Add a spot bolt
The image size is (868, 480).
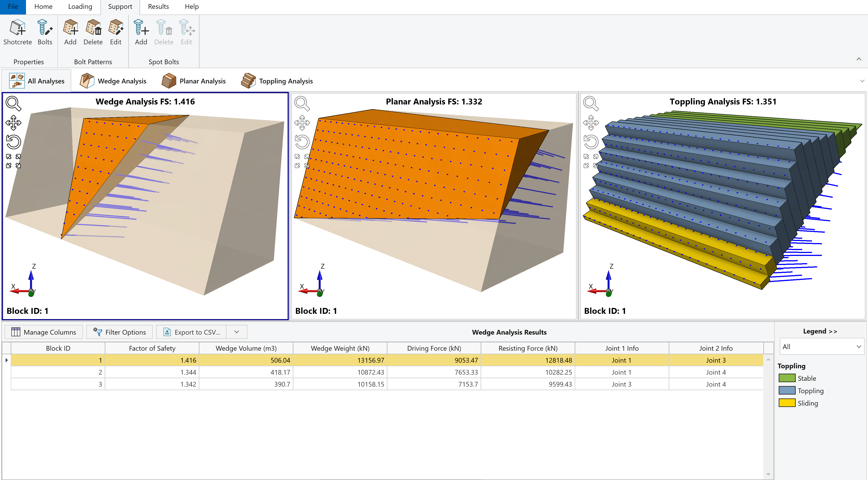tap(141, 32)
